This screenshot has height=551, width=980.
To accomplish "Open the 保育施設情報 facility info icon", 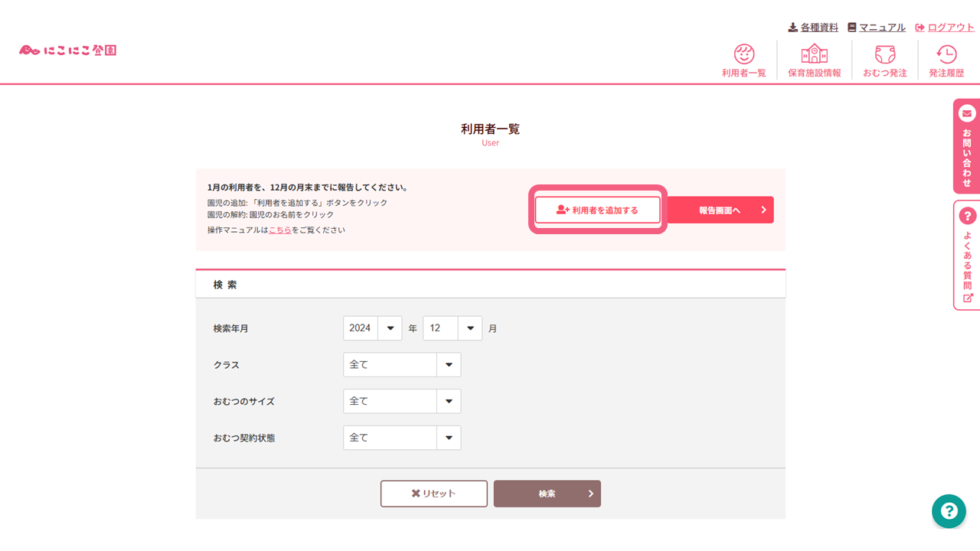I will [813, 60].
